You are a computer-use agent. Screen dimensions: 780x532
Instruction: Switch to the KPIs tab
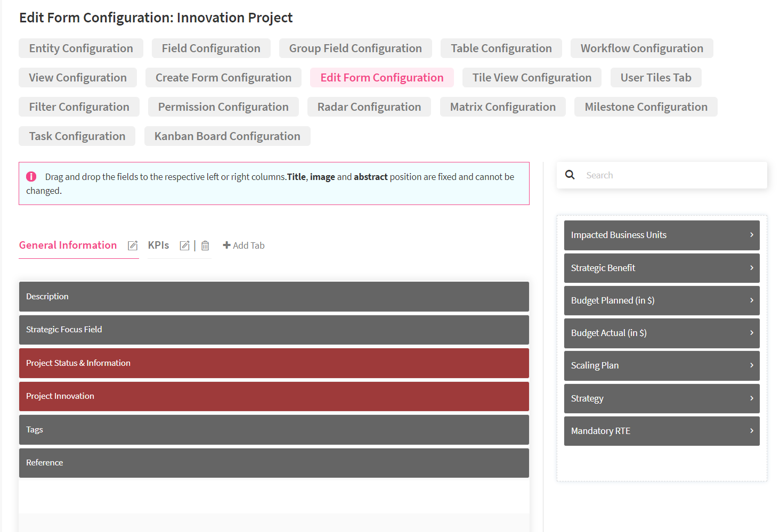pyautogui.click(x=158, y=245)
